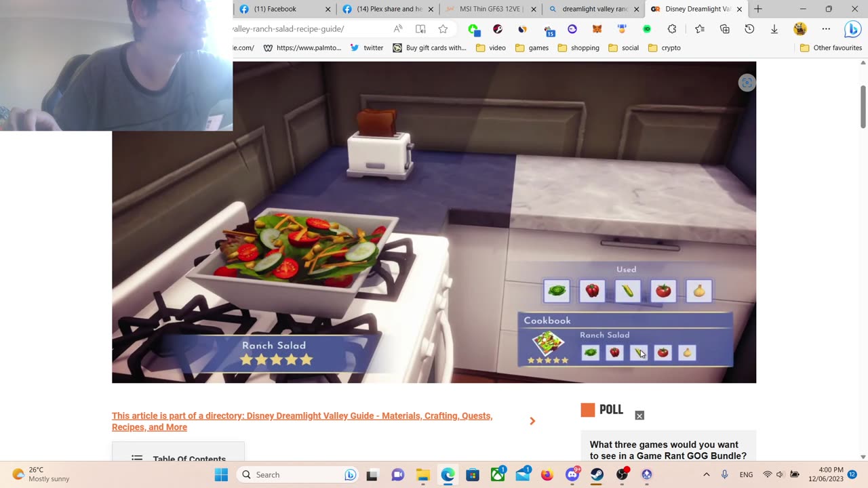Open the notification center badge
Screen dimensions: 868x488
[x=852, y=474]
